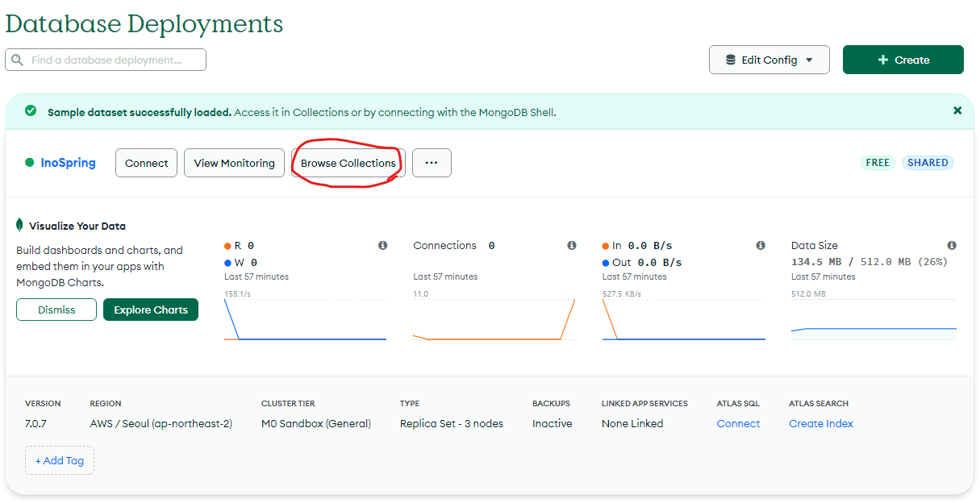Click the Atlas SQL Connect link
Viewport: 980px width, 503px height.
click(x=738, y=423)
